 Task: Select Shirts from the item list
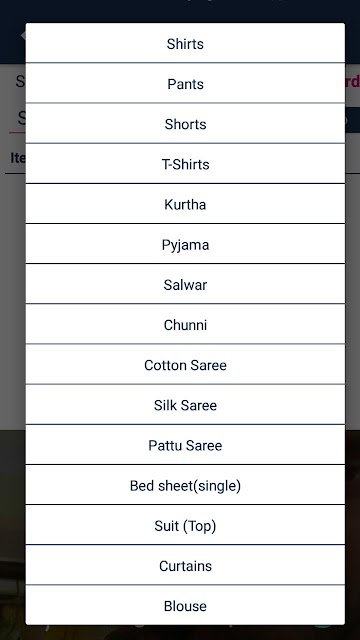[x=185, y=43]
